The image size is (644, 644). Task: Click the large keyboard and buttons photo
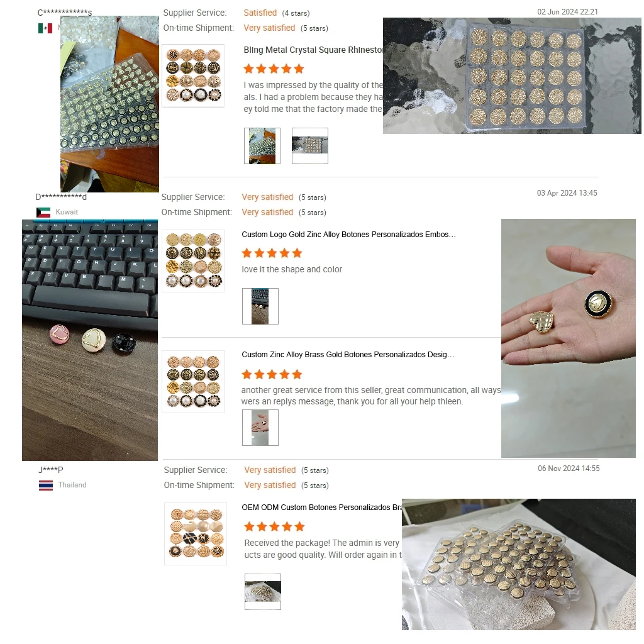pyautogui.click(x=90, y=340)
